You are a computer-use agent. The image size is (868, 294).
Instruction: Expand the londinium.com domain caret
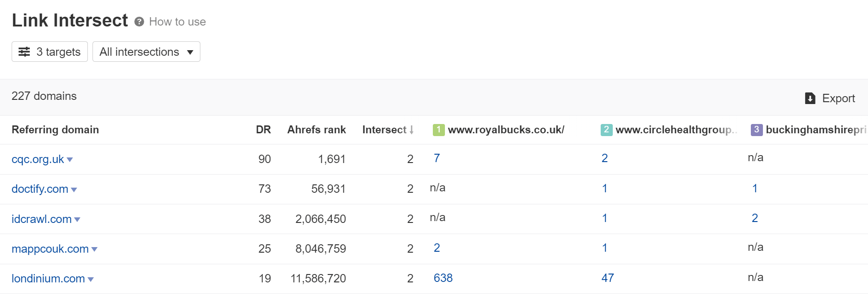[91, 279]
